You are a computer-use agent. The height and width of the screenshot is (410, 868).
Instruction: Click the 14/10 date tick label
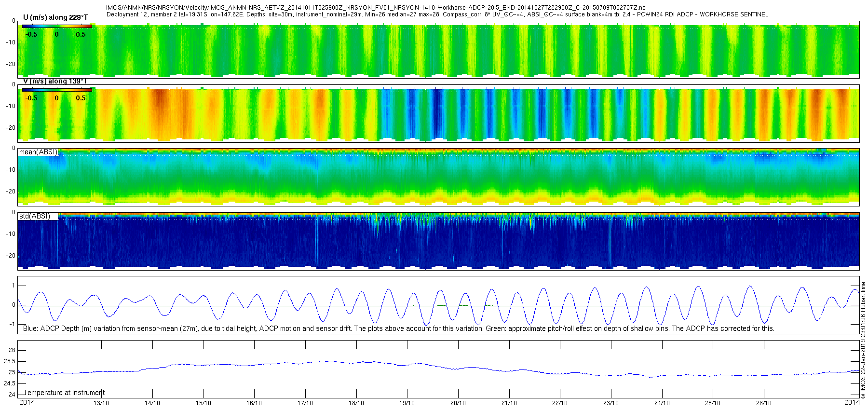pyautogui.click(x=152, y=403)
